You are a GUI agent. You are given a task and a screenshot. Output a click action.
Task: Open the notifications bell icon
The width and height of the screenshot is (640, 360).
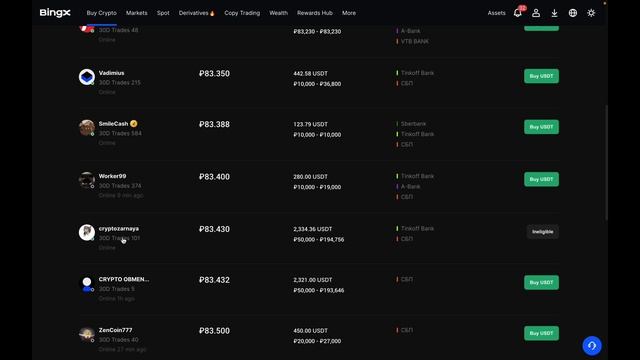[518, 13]
